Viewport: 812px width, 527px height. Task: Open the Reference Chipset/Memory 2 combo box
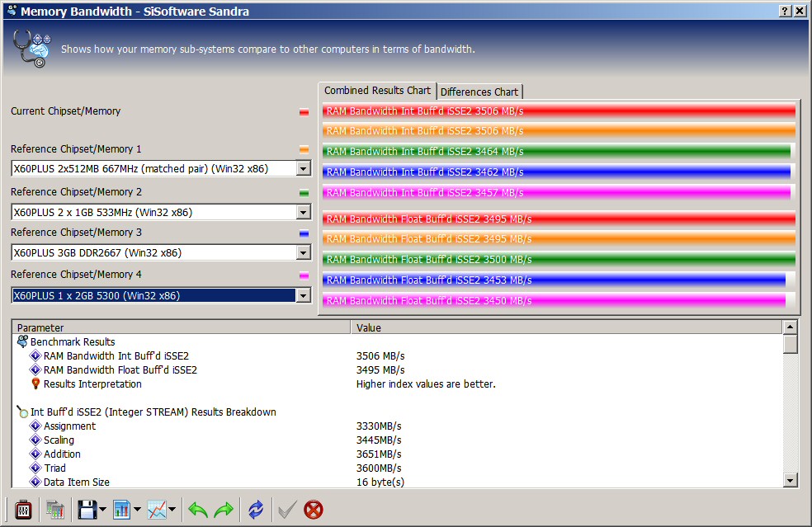click(x=161, y=212)
